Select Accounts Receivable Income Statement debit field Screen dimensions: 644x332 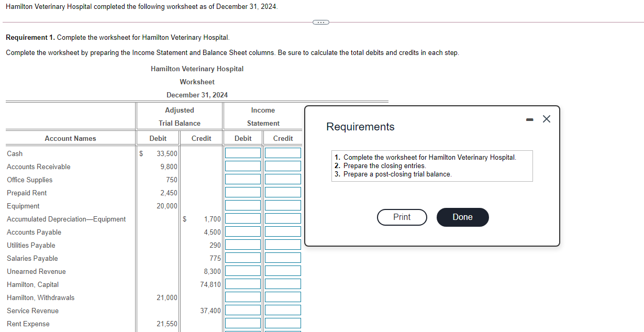243,166
